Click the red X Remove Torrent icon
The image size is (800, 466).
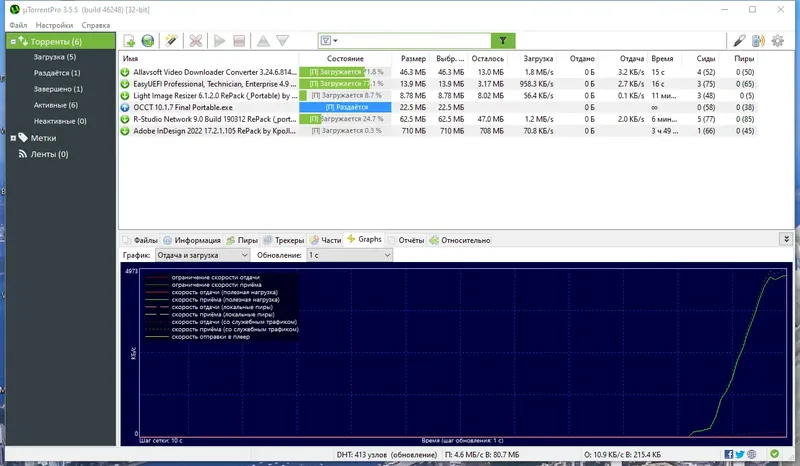coord(195,41)
